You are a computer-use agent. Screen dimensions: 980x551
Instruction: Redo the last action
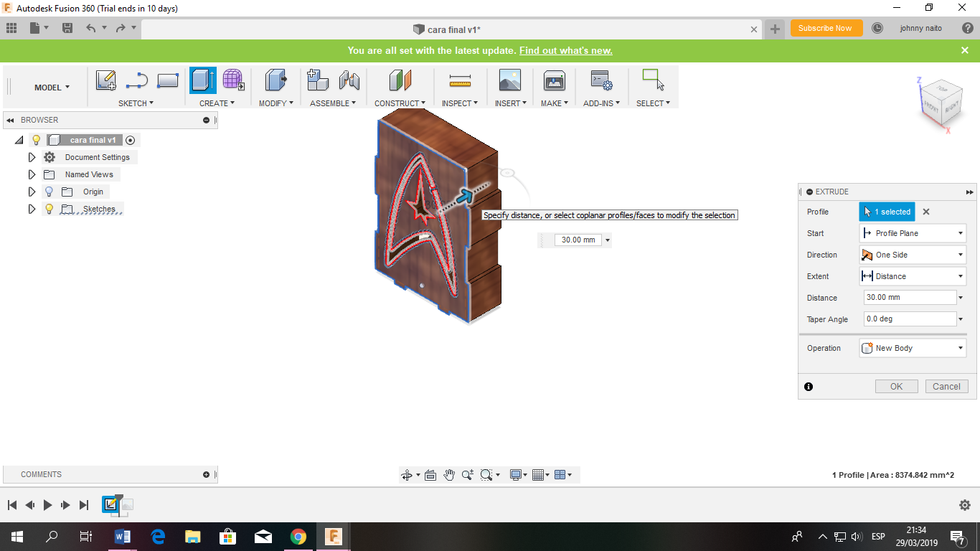(x=121, y=28)
